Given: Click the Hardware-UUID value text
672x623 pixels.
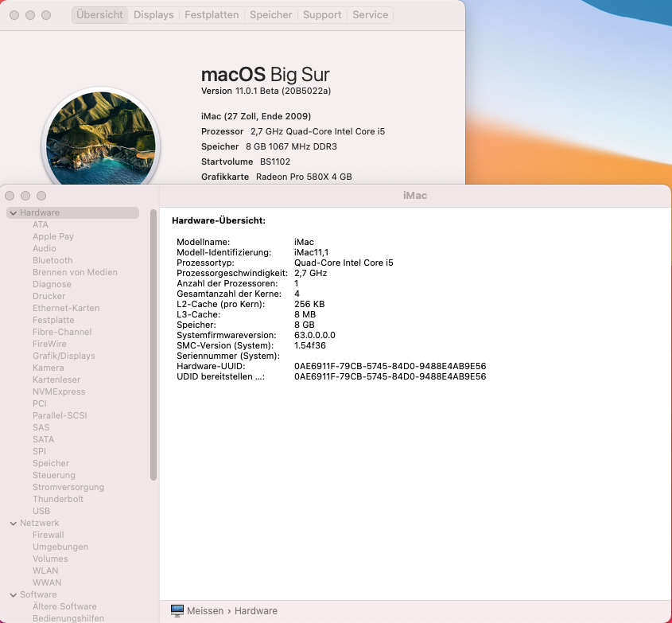Looking at the screenshot, I should [390, 367].
